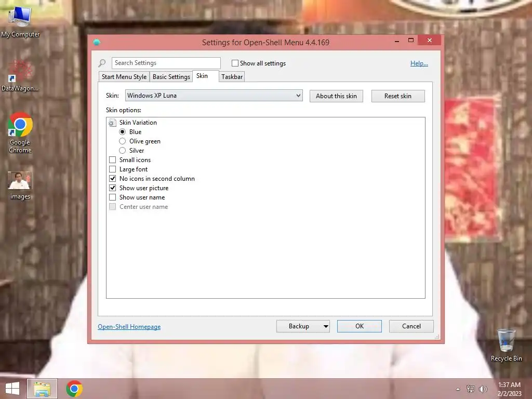Click the Windows Start button
The image size is (532, 399).
pyautogui.click(x=12, y=389)
